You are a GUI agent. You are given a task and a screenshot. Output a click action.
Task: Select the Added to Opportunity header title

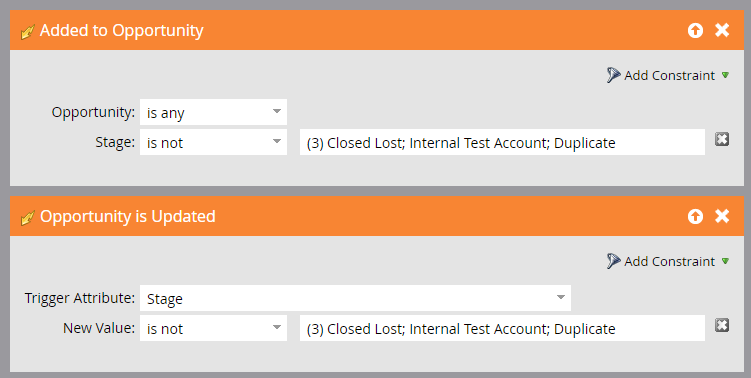point(122,30)
